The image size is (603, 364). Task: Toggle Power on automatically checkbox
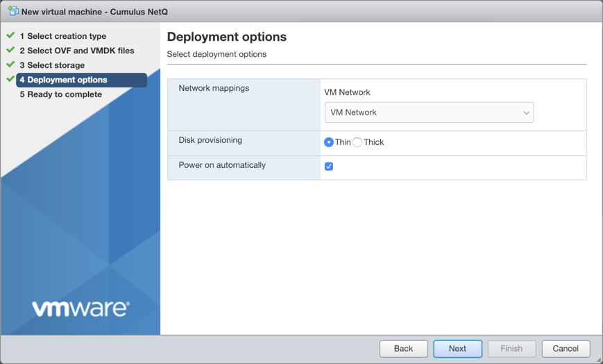tap(329, 166)
